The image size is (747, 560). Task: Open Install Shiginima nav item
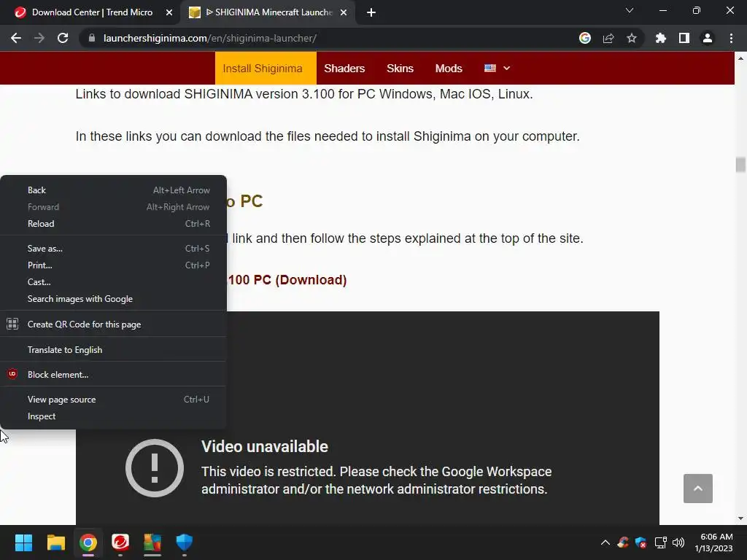[x=266, y=68]
